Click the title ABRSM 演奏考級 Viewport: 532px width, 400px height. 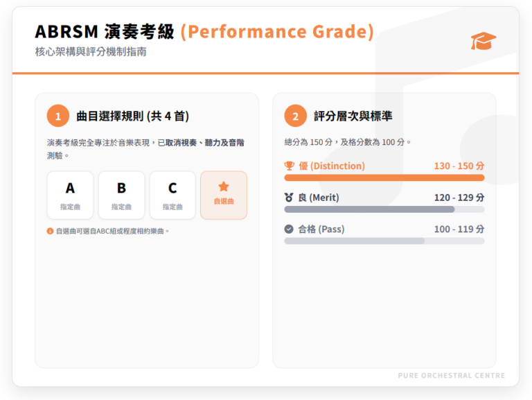point(105,32)
